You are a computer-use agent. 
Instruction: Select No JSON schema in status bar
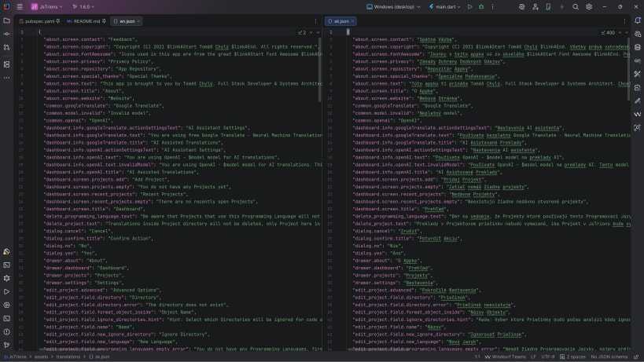(609, 357)
